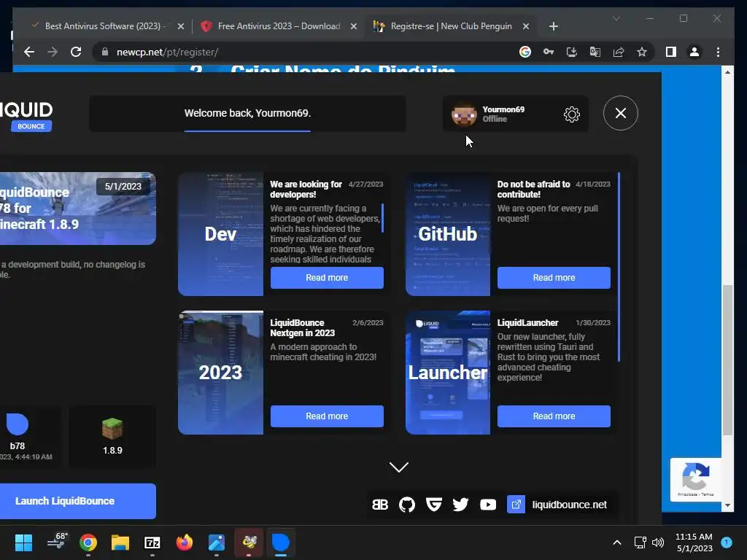
Task: Select the Minecraft 1.8.9 version tile
Action: coord(112,437)
